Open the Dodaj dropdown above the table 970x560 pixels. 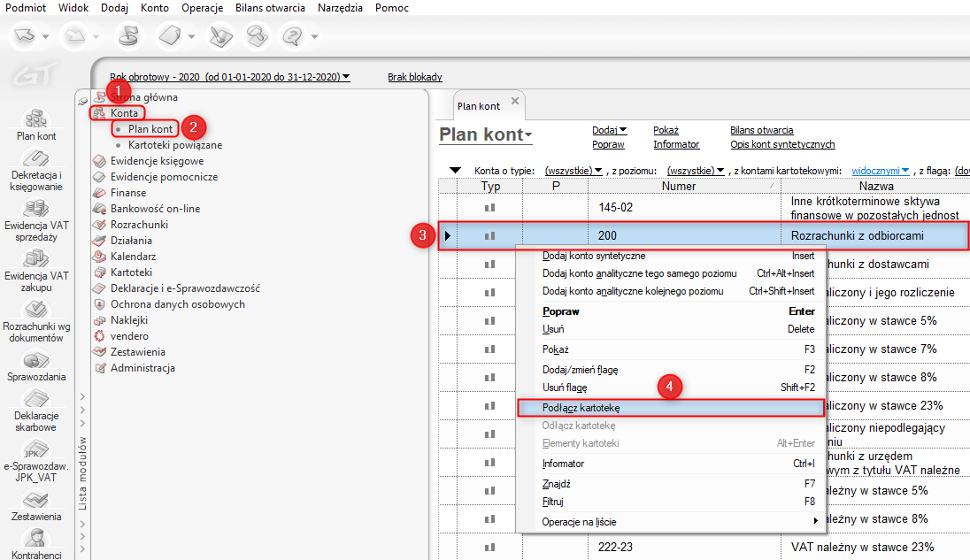click(609, 130)
